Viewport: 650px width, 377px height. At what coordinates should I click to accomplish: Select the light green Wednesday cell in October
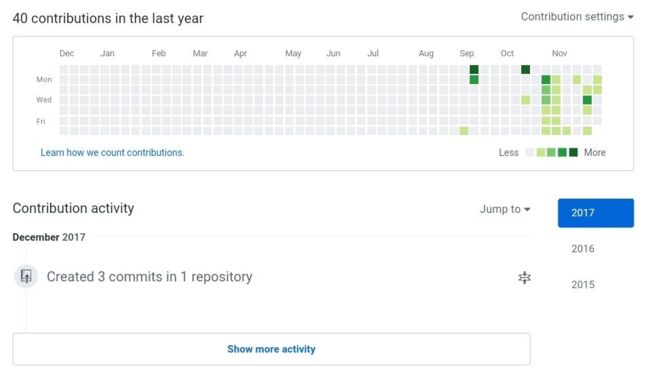(525, 100)
